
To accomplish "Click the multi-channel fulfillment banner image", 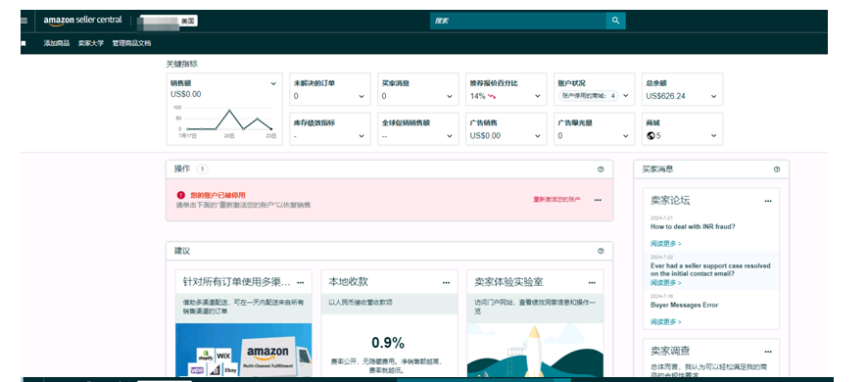I will click(244, 351).
